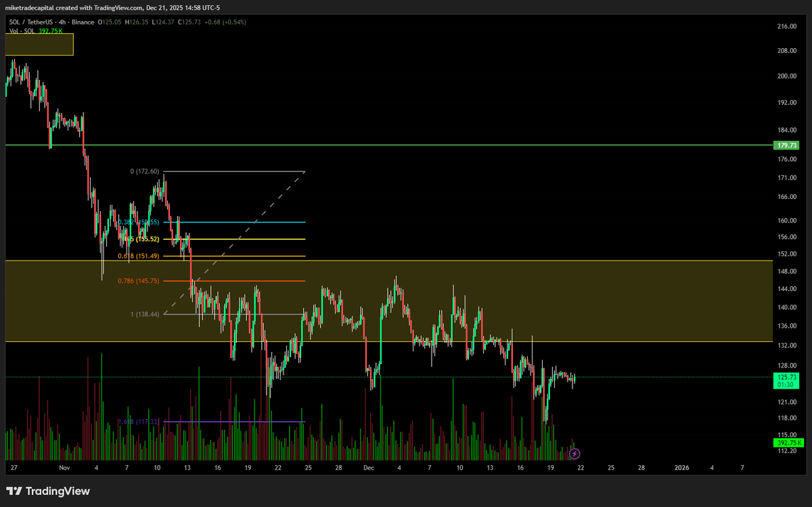
Task: Select the dashed diagonal Fibonacci trend line
Action: (234, 242)
